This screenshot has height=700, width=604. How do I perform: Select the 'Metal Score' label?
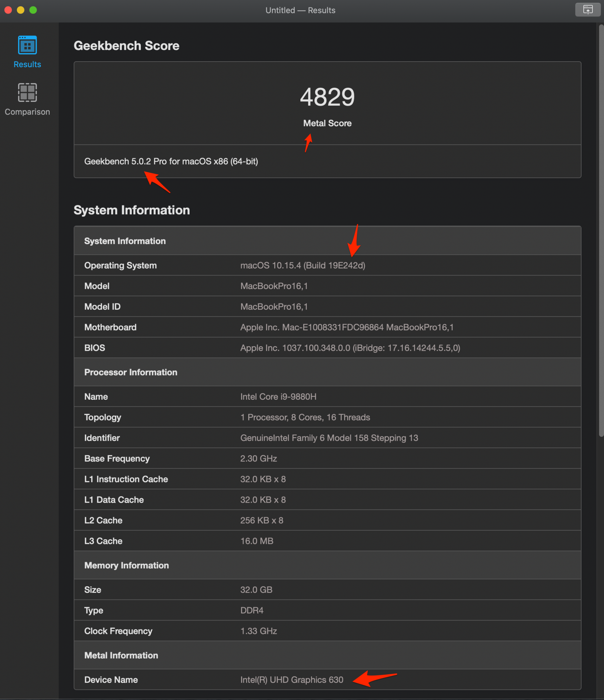coord(327,123)
